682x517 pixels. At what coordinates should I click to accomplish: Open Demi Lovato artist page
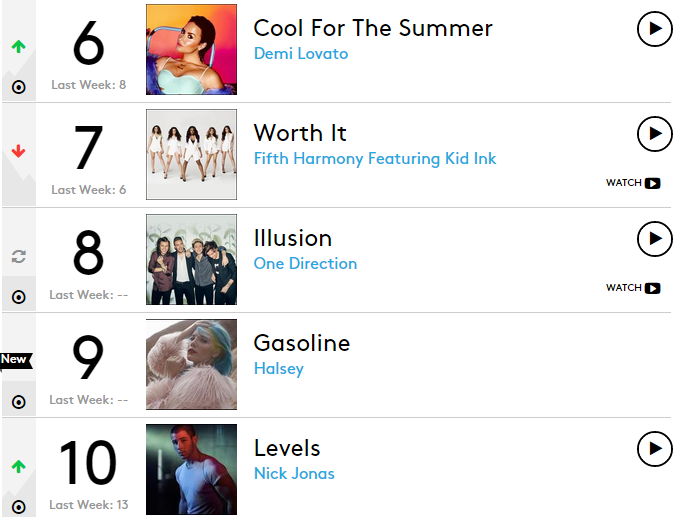(300, 54)
